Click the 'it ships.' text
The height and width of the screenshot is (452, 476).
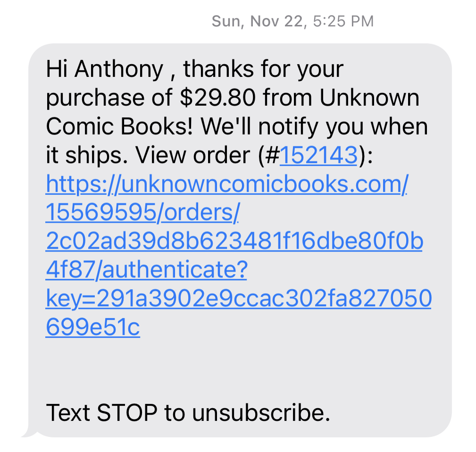pyautogui.click(x=87, y=155)
